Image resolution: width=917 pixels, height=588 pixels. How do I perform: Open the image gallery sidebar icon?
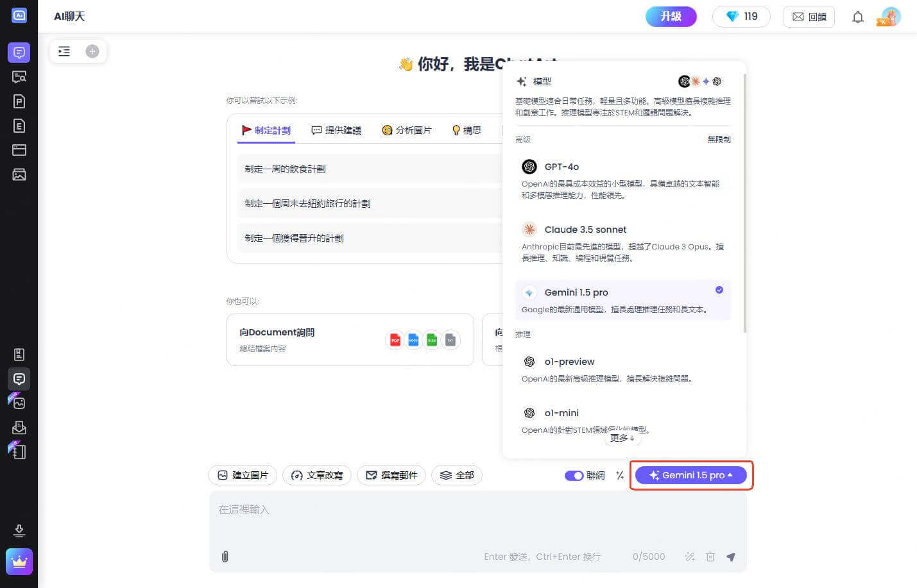click(19, 174)
